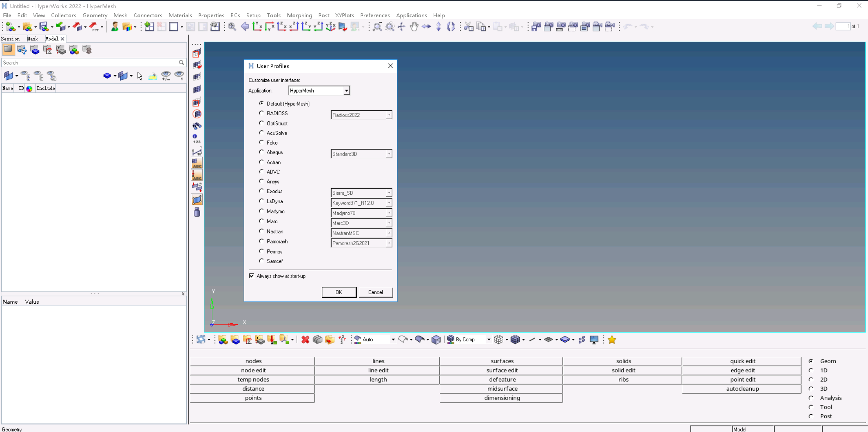Click the renumber 123 icon in bottom toolbar

pyautogui.click(x=341, y=340)
